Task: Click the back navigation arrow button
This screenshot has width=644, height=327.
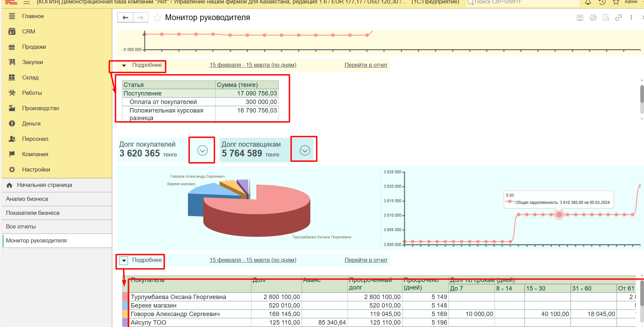Action: 125,18
